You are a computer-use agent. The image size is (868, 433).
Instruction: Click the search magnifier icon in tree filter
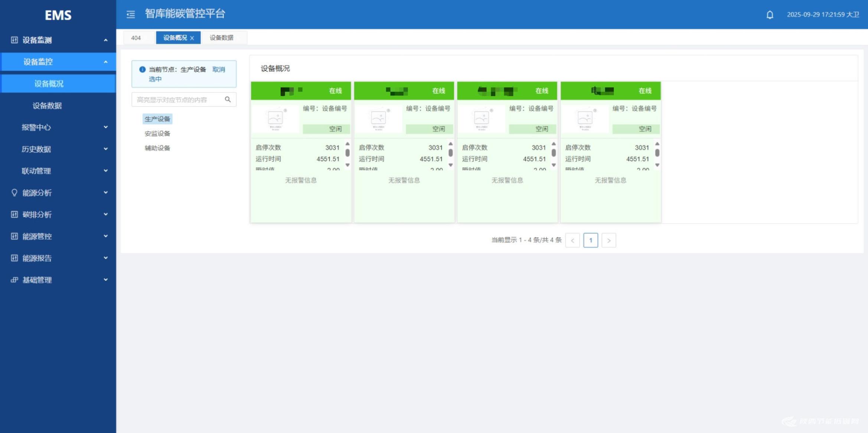coord(228,100)
